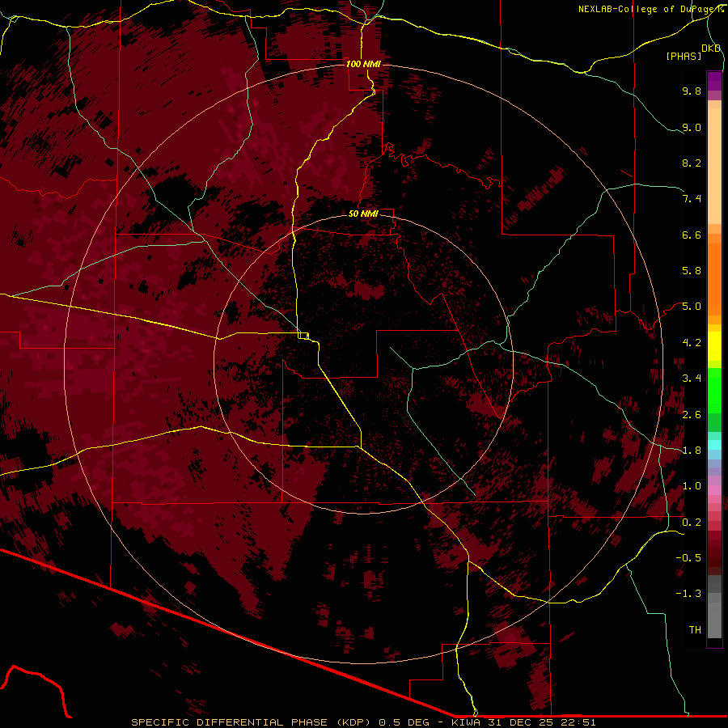
Task: Click the 100 NMI range ring label
Action: click(x=363, y=64)
